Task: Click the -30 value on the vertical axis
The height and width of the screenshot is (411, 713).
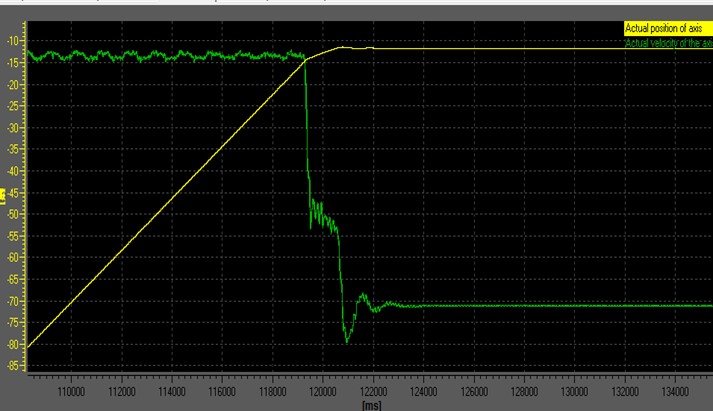Action: [x=14, y=127]
